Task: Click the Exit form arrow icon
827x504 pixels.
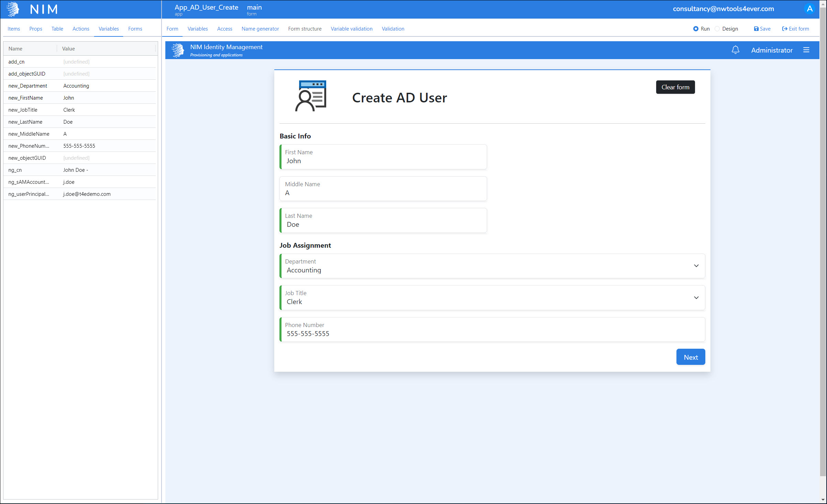Action: point(784,29)
